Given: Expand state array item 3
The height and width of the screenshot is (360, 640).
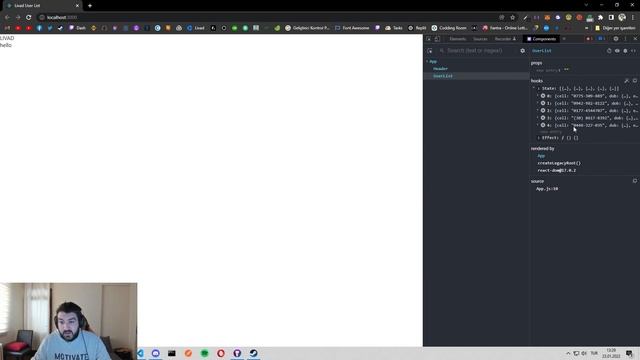Looking at the screenshot, I should coord(538,118).
